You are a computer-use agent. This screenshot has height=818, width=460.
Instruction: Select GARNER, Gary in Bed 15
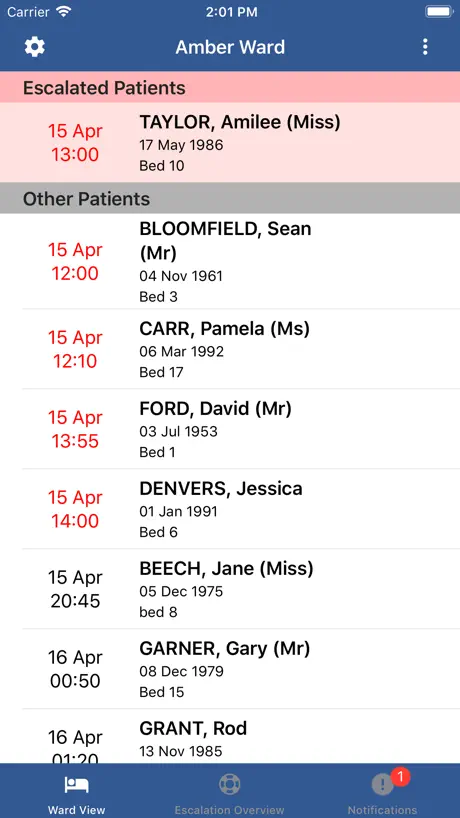tap(230, 669)
